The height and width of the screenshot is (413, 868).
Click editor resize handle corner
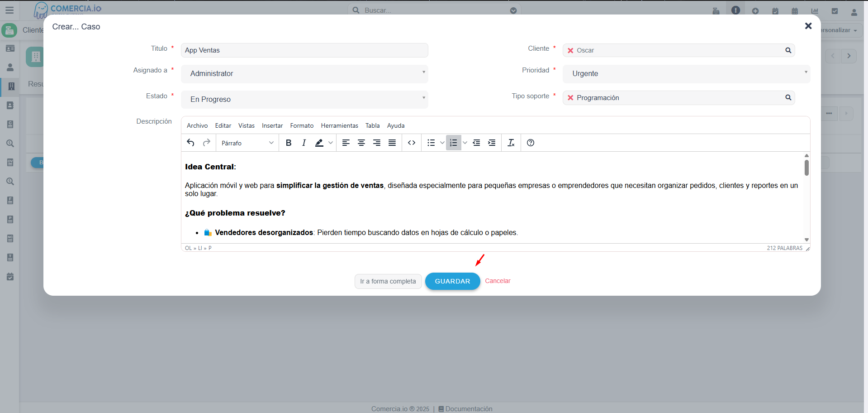pos(807,248)
